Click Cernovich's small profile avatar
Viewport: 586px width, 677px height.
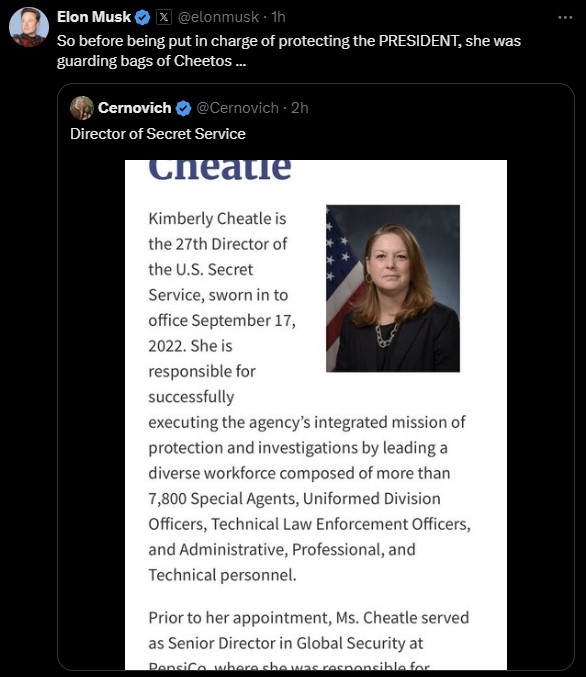pos(82,108)
